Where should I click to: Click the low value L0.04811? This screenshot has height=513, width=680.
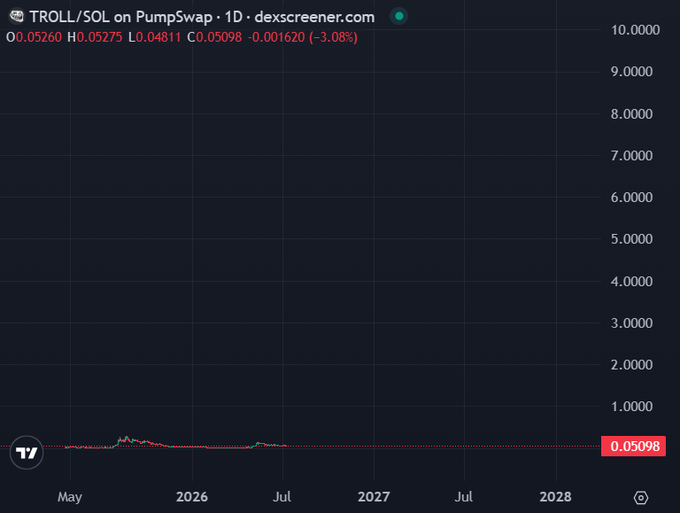pos(154,37)
